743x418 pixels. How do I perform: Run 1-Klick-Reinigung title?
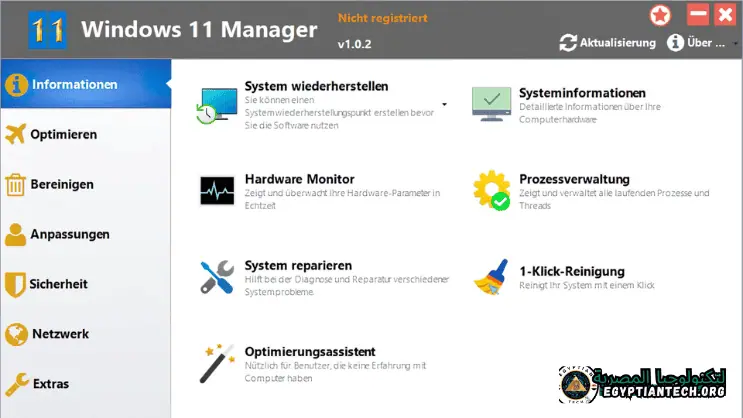click(x=572, y=272)
